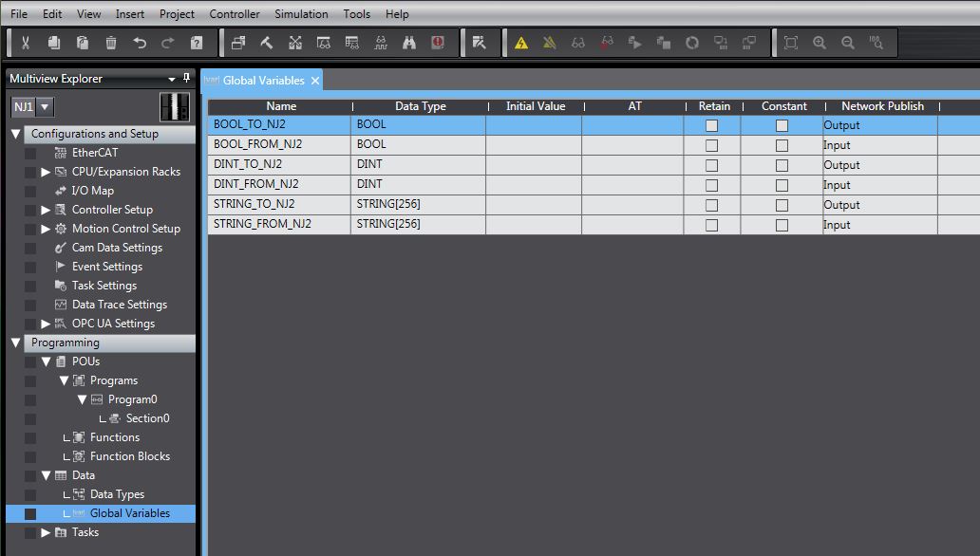
Task: Click the watch glasses monitoring icon
Action: click(x=578, y=43)
